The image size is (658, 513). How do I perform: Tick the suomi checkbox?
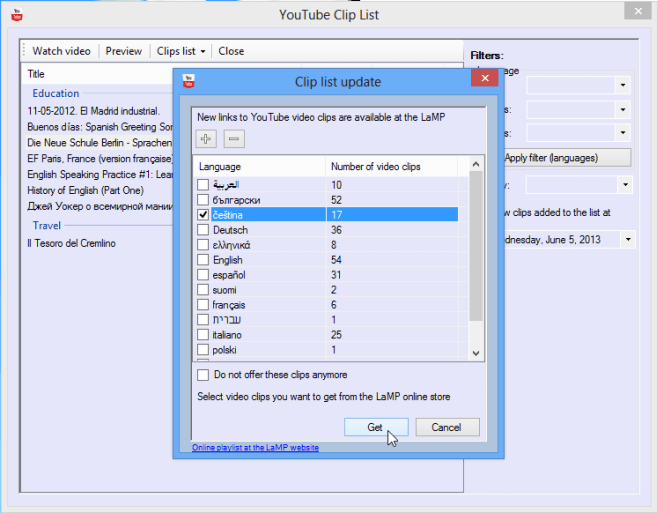pyautogui.click(x=203, y=290)
